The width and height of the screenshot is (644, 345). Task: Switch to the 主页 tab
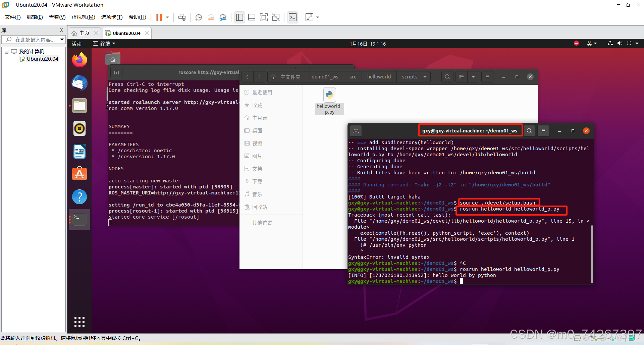coord(81,33)
